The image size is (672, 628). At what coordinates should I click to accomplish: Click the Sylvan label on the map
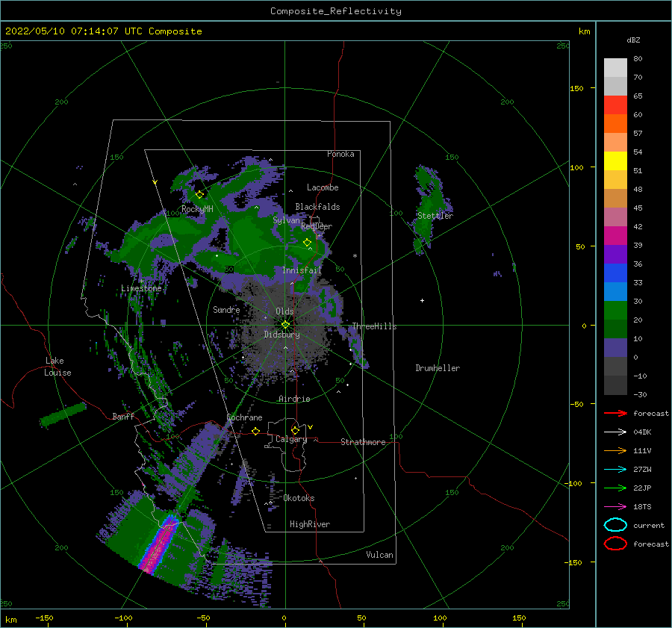tap(286, 220)
